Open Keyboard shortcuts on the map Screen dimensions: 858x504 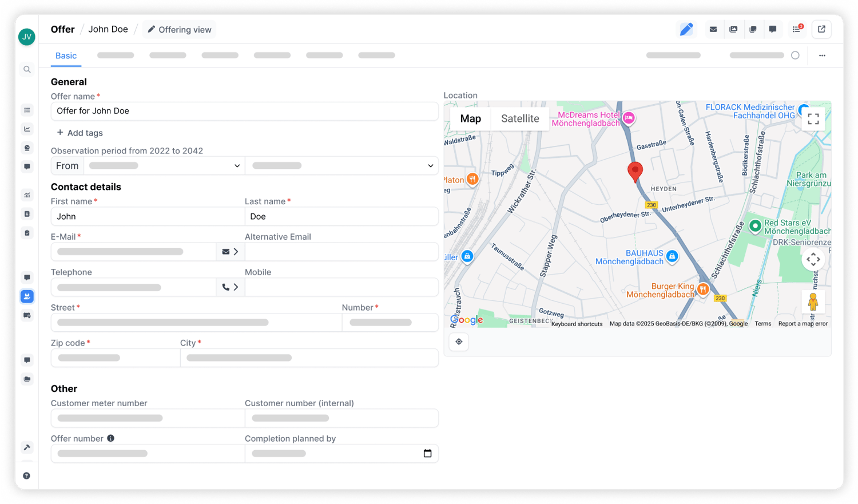coord(577,324)
